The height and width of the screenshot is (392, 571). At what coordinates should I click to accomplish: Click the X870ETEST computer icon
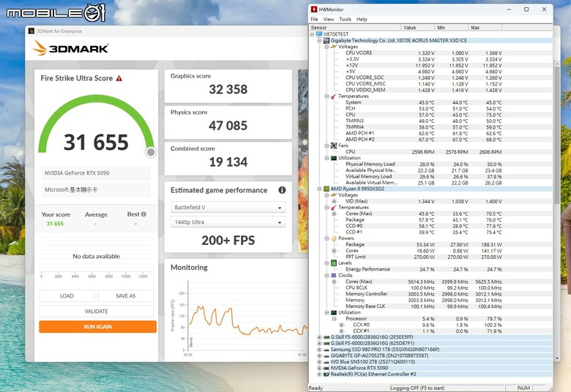click(319, 34)
